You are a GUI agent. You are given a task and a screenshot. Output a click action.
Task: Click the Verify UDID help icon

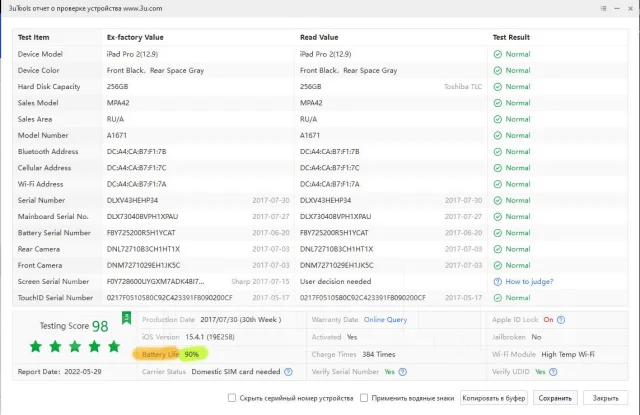[553, 372]
